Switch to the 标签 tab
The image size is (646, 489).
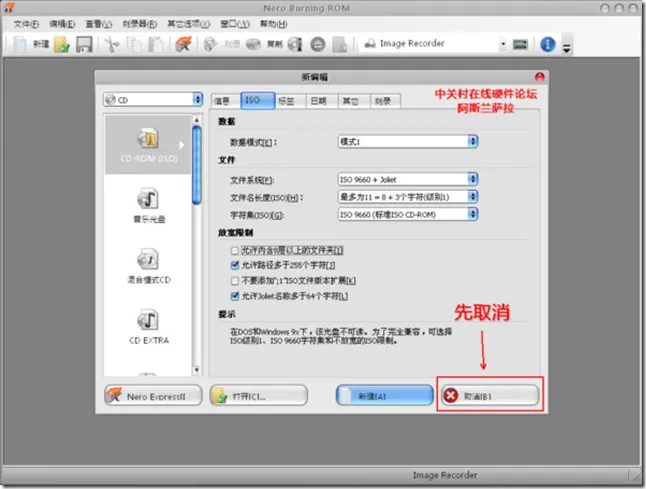[x=290, y=101]
